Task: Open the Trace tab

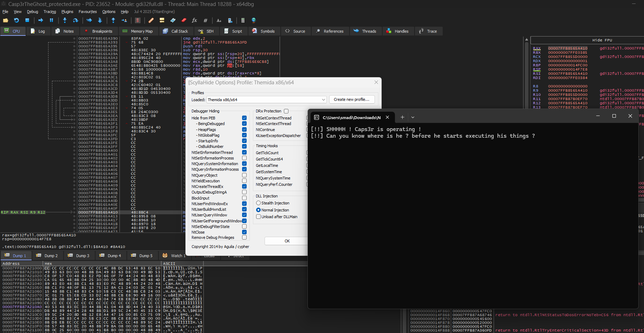Action: point(428,31)
